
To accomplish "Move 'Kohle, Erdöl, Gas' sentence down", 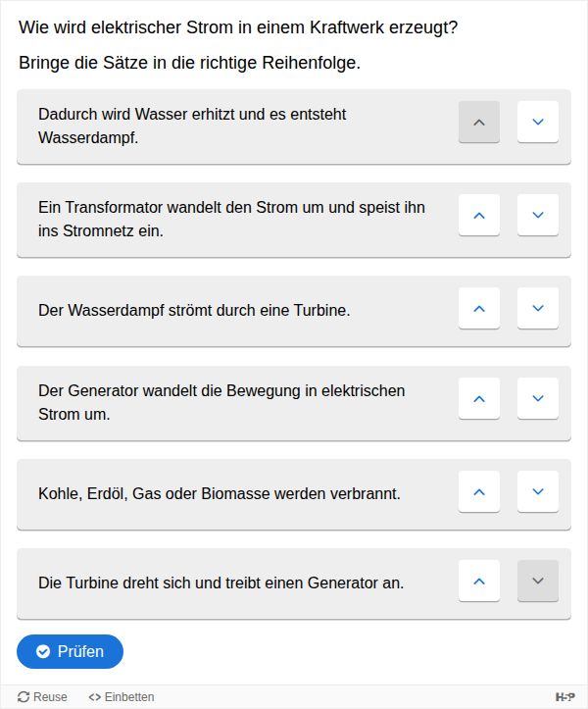I will (538, 491).
